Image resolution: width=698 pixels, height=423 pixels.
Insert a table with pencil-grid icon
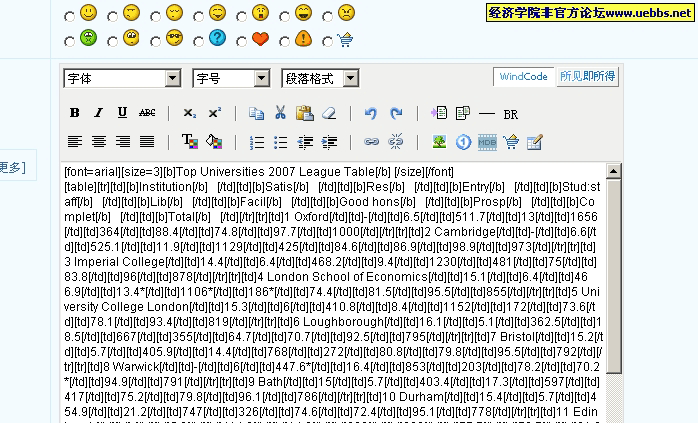click(535, 142)
